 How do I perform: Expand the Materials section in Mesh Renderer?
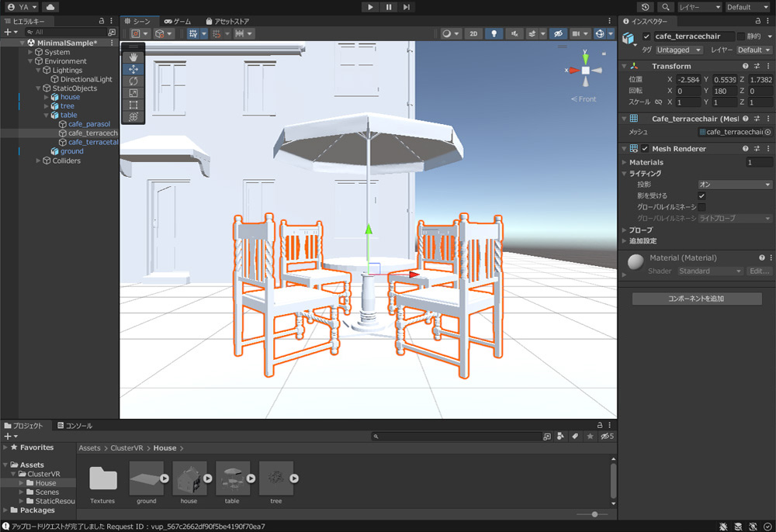click(625, 162)
